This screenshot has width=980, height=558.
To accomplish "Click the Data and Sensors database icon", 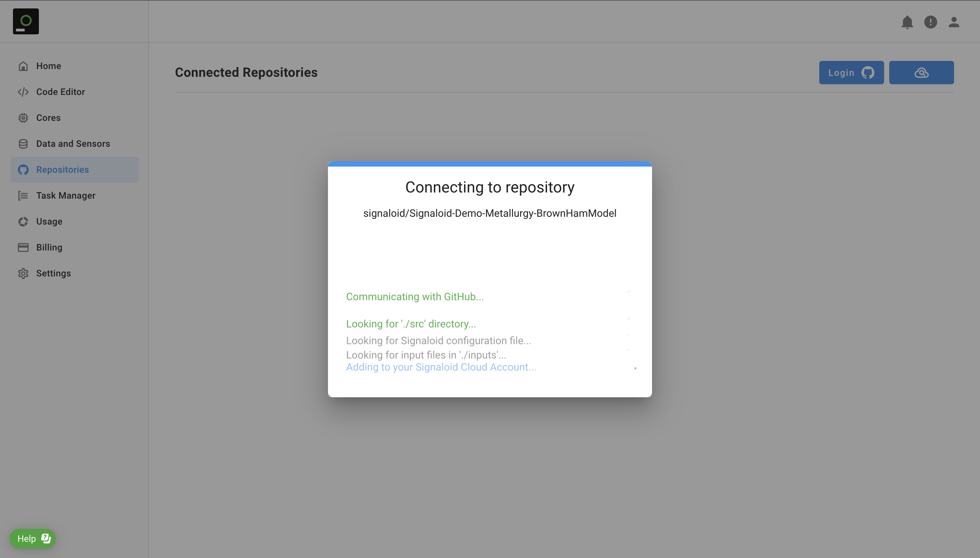I will pos(23,144).
